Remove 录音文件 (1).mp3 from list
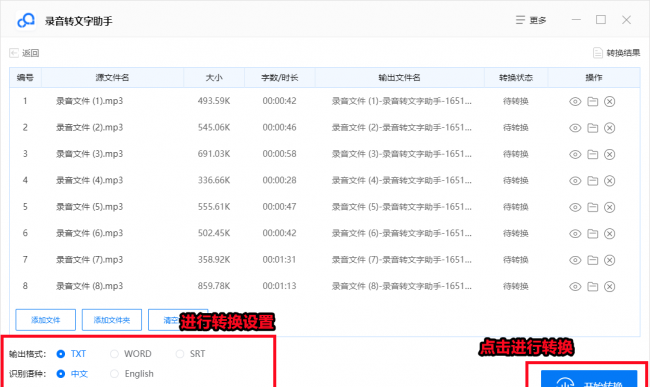 tap(609, 102)
